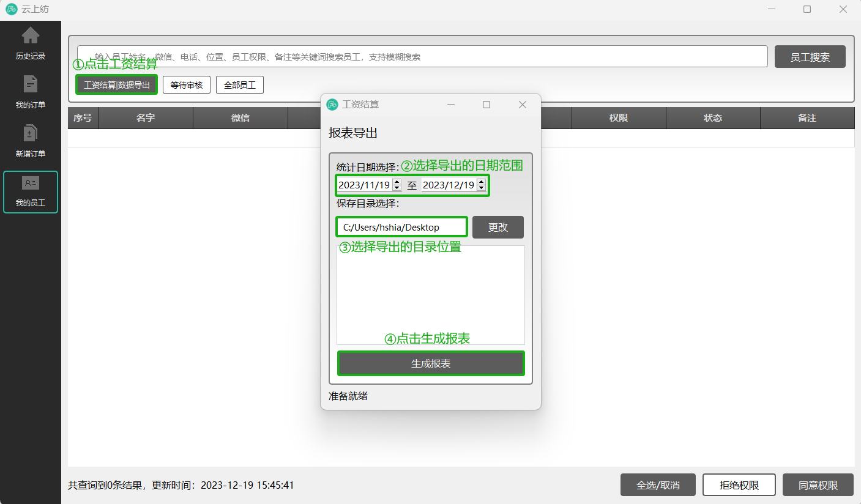Decrease the start date 2023/11/19 spinner

pos(397,188)
